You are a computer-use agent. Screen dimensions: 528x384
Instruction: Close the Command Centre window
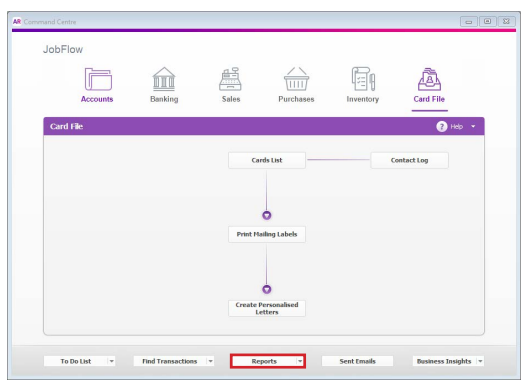506,22
